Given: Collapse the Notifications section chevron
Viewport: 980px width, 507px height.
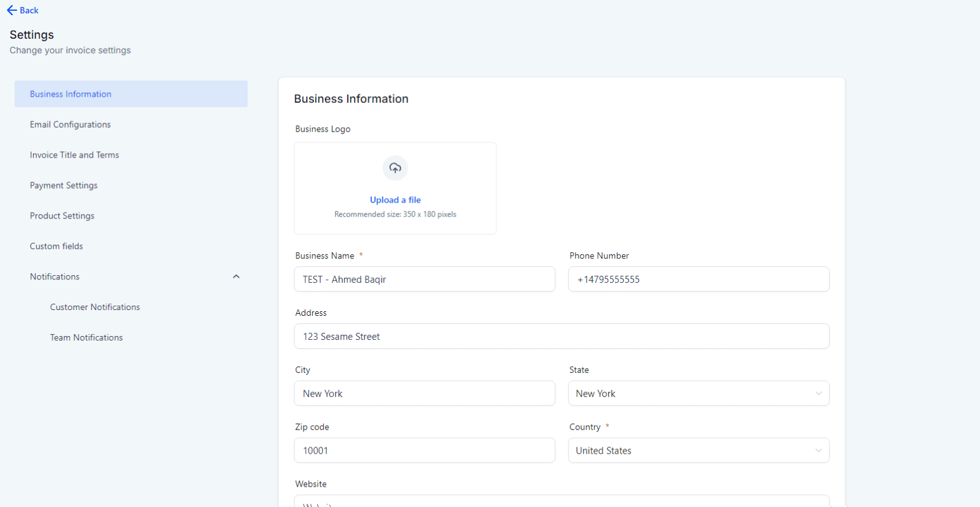Looking at the screenshot, I should pos(235,276).
